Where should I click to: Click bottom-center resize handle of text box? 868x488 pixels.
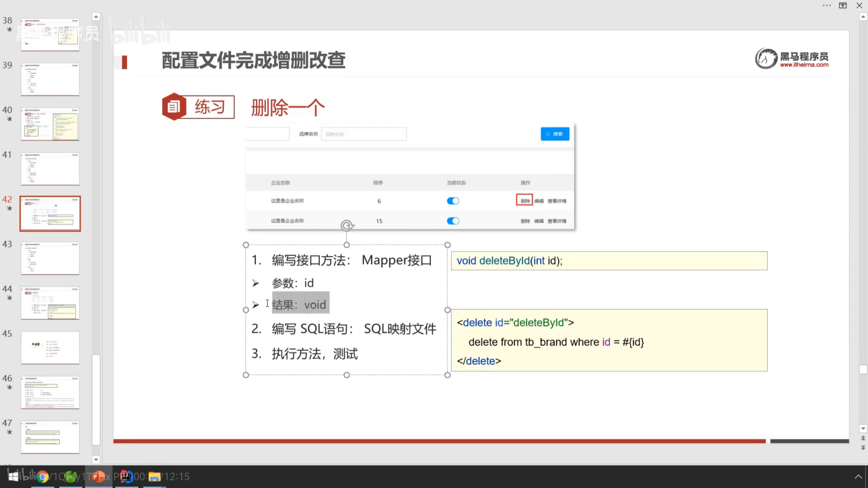point(347,375)
